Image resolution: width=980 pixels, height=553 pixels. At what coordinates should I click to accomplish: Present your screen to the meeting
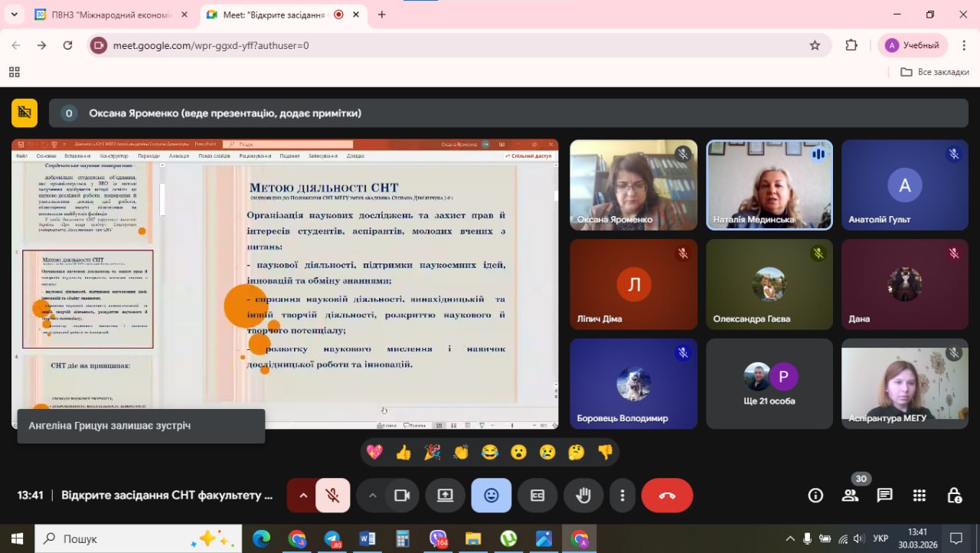pyautogui.click(x=446, y=495)
